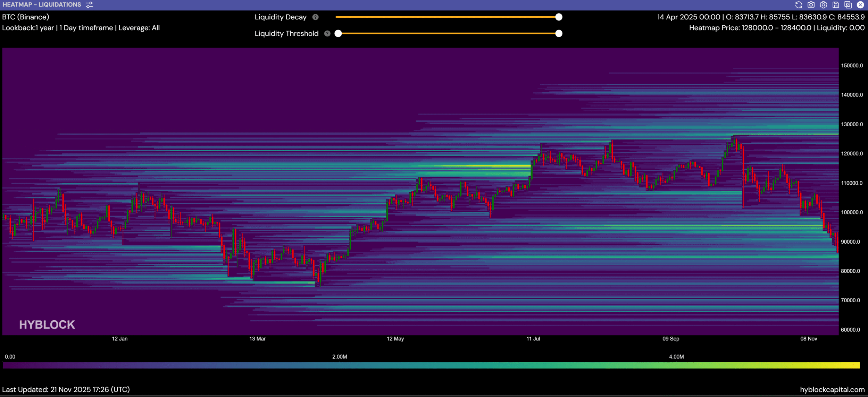Save the heatmap with floppy disk icon
868x397 pixels.
[836, 5]
